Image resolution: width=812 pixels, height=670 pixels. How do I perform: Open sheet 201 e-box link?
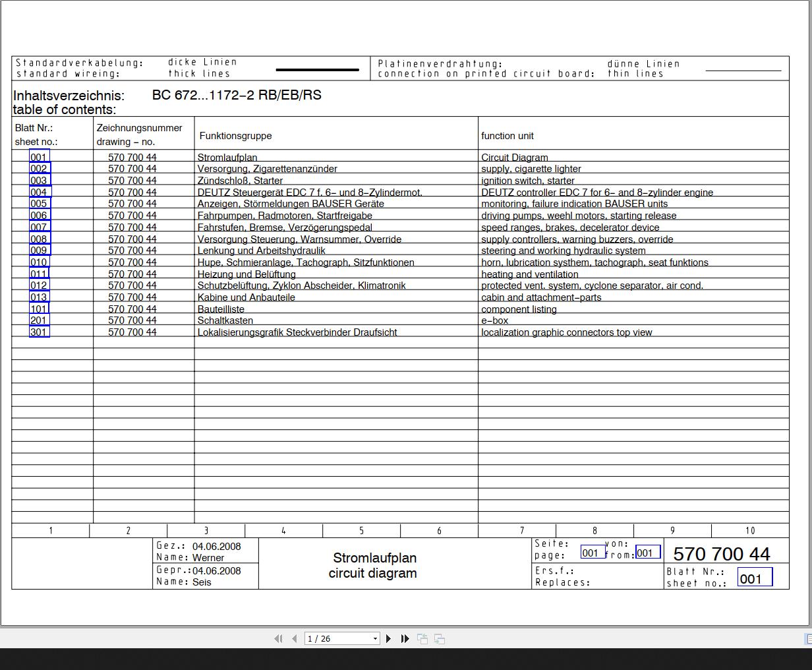40,320
